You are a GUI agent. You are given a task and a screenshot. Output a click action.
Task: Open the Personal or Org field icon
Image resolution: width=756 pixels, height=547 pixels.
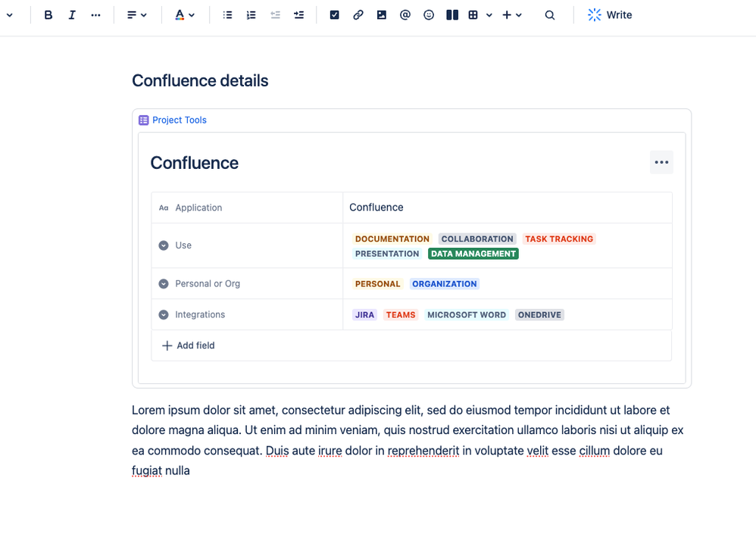pos(164,283)
